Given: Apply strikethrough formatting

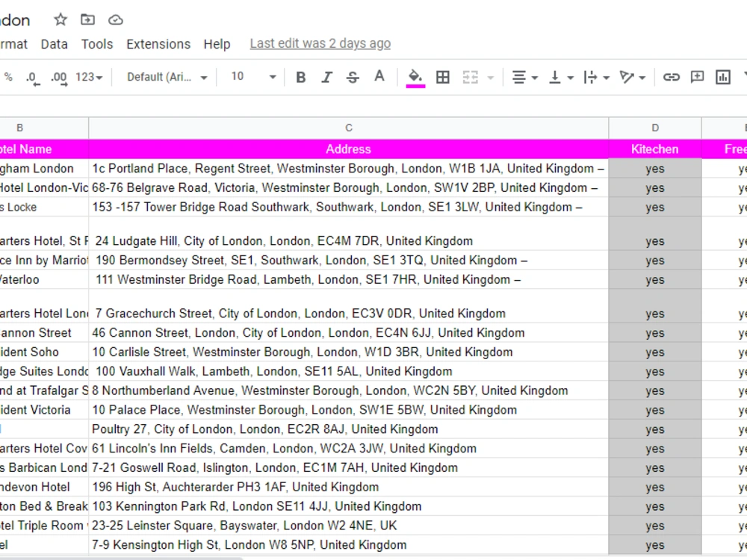Looking at the screenshot, I should (x=353, y=77).
